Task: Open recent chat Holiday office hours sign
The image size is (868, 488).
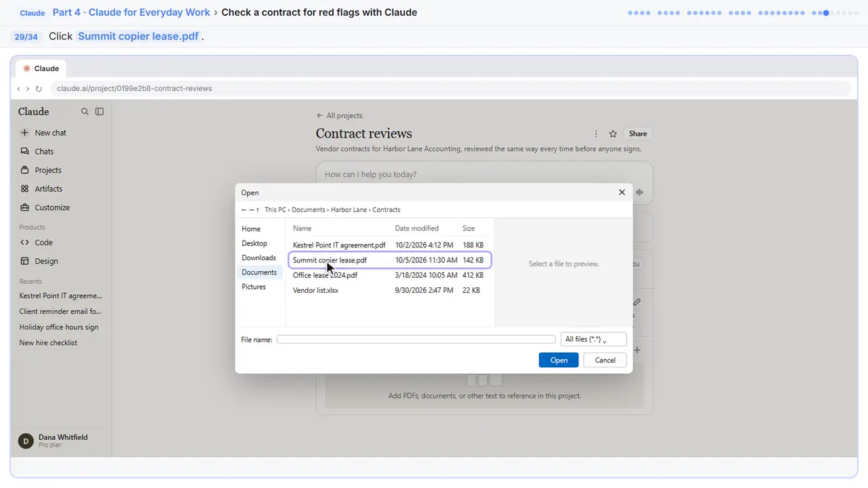Action: click(x=59, y=327)
